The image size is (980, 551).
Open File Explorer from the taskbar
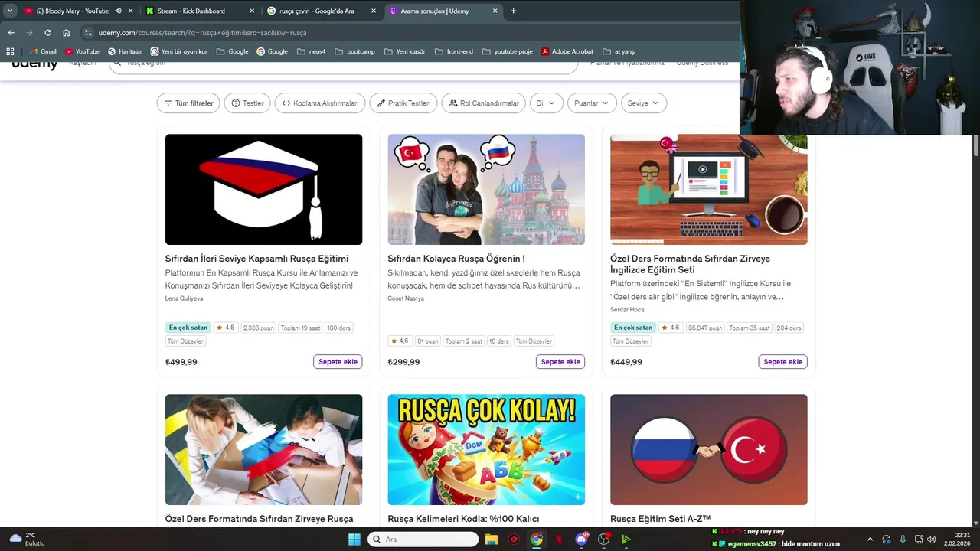[492, 540]
